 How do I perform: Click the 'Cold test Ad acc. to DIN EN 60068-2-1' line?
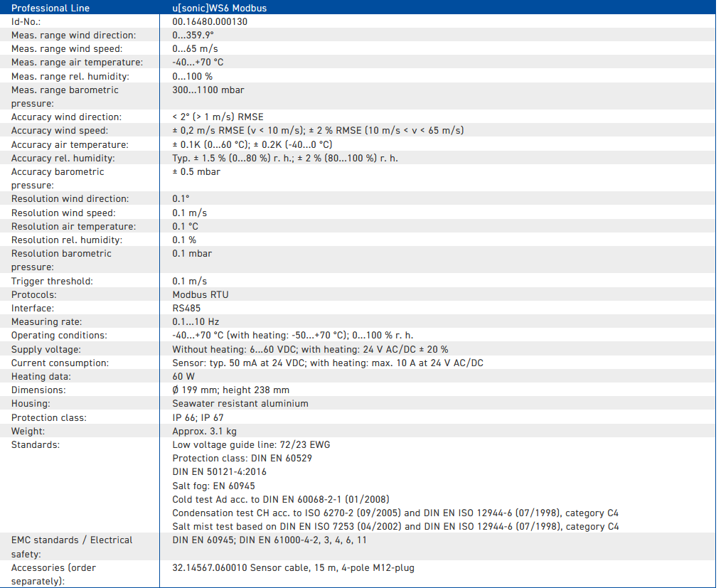point(281,499)
